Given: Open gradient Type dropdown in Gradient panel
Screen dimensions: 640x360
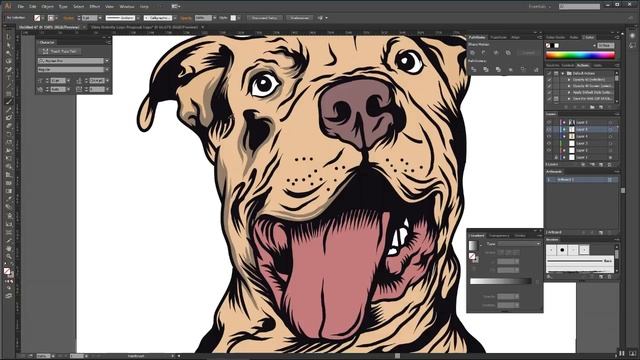Looking at the screenshot, I should coord(519,244).
